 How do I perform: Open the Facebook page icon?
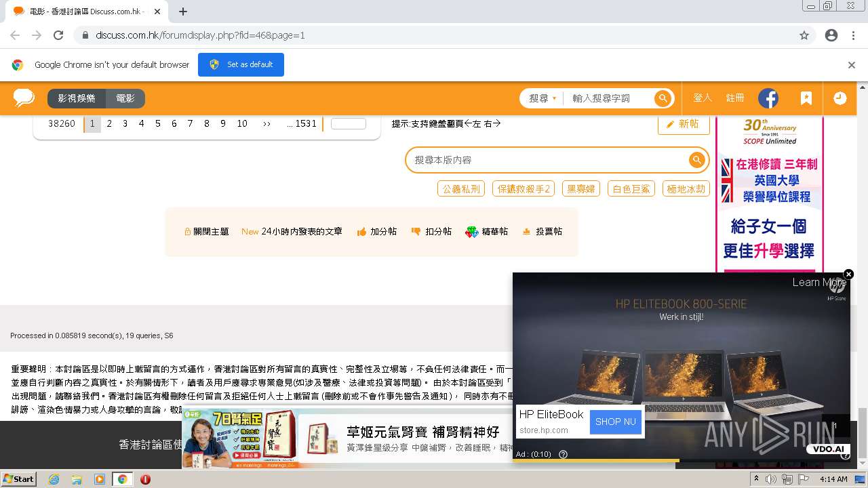click(768, 98)
